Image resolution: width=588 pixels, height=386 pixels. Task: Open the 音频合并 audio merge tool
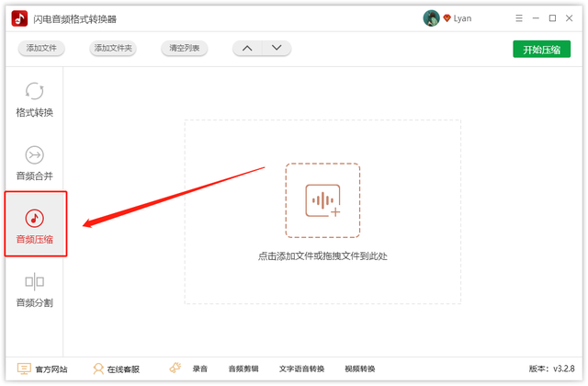pyautogui.click(x=34, y=164)
